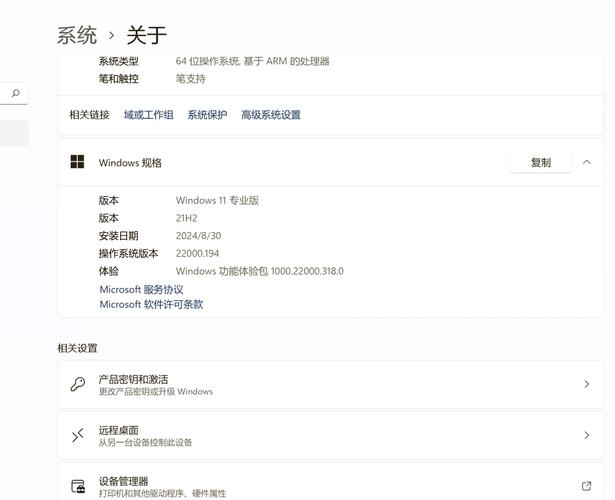This screenshot has height=500, width=615.
Task: Click the breadcrumb separator arrow after 系统
Action: [x=112, y=35]
